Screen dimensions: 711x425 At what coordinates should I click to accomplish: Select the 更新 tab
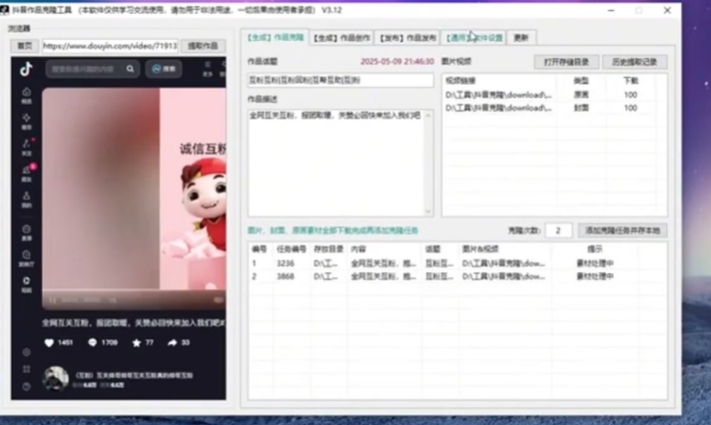[x=521, y=37]
